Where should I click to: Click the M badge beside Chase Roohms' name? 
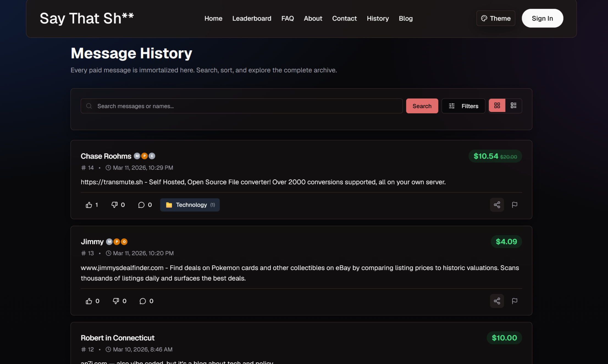(x=137, y=156)
